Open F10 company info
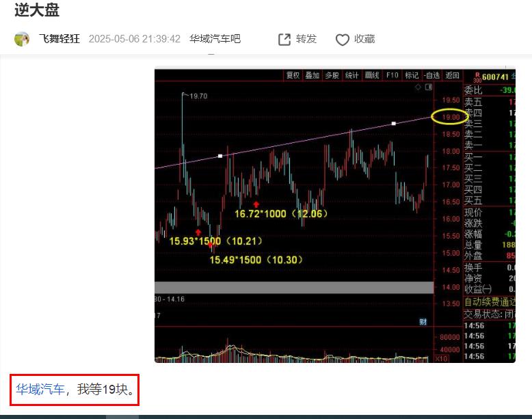This screenshot has width=532, height=419. tap(392, 75)
